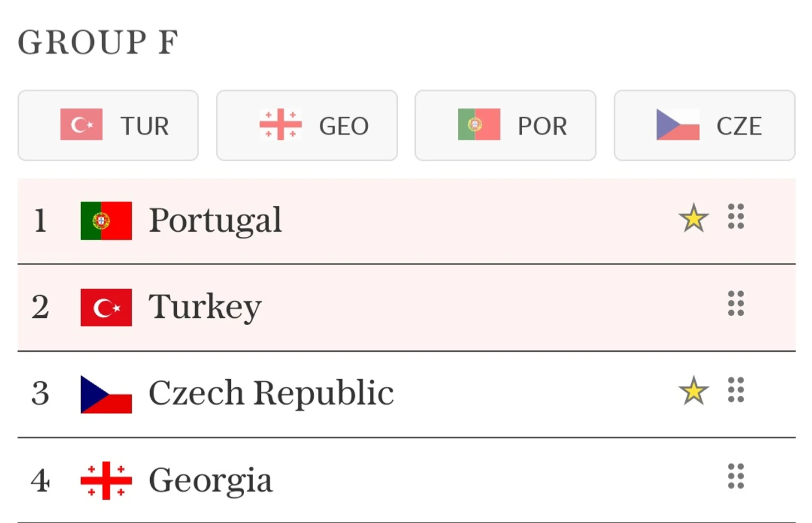This screenshot has width=812, height=523.
Task: Select the POR team button
Action: (506, 126)
